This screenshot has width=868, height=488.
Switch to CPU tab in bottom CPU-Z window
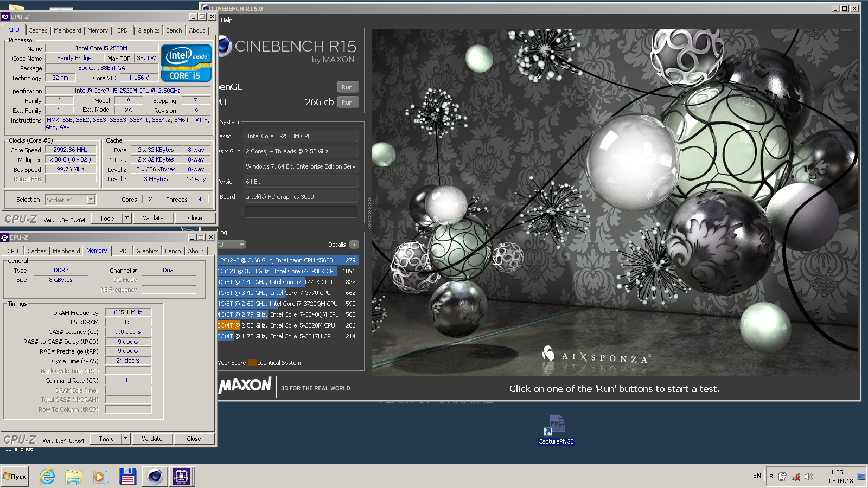click(13, 251)
